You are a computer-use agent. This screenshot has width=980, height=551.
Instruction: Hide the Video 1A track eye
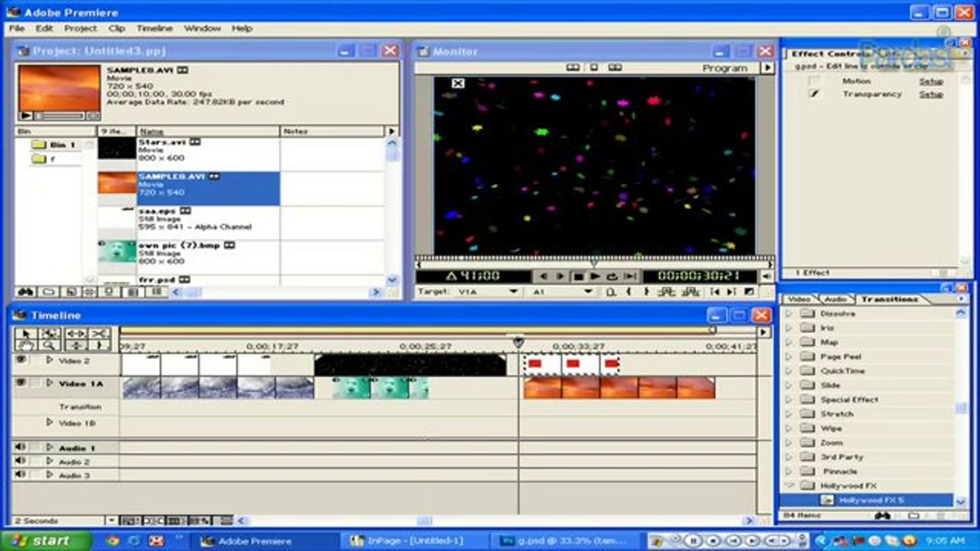click(21, 383)
